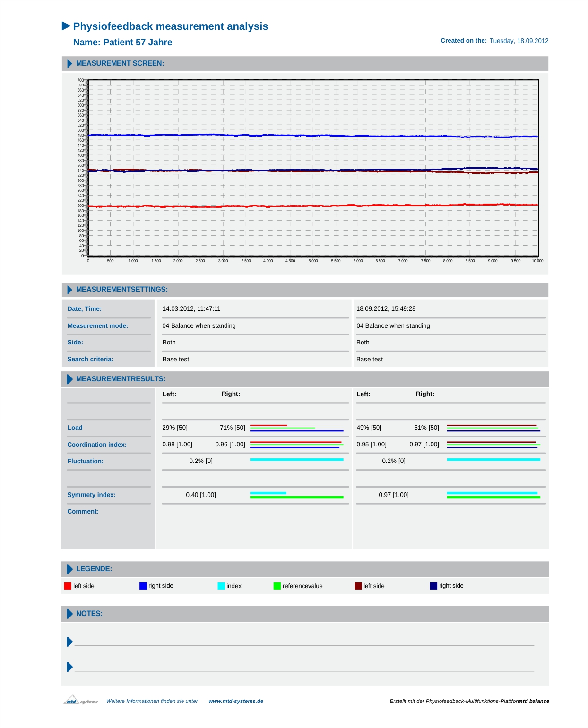Click the 'NOTES:' heading text
The height and width of the screenshot is (728, 588).
[89, 614]
